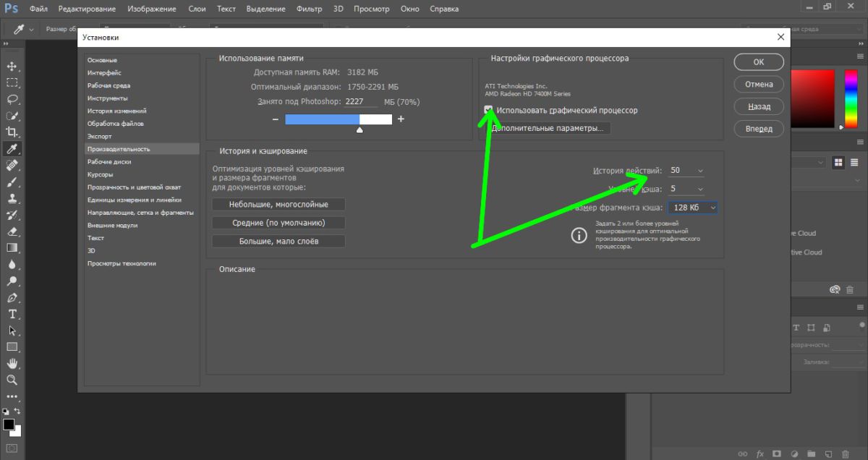
Task: Toggle 'Использовать графический процессор' checkbox
Action: point(489,111)
